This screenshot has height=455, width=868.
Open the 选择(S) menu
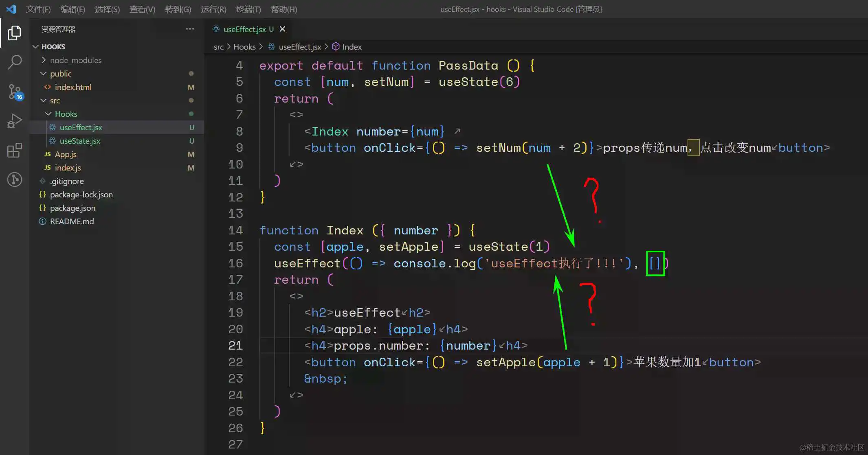tap(107, 9)
